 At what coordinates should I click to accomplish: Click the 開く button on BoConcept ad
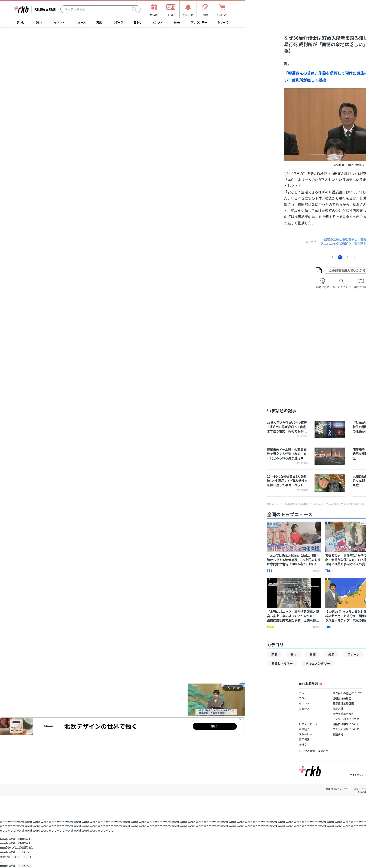coord(214,726)
